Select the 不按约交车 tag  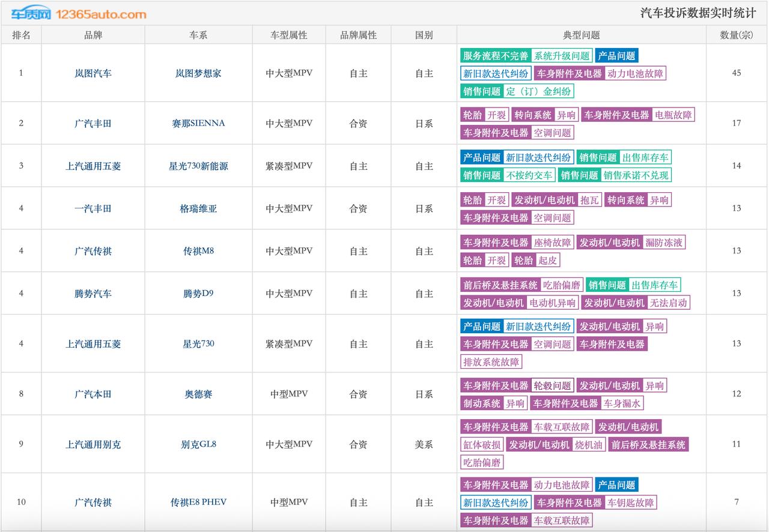(529, 175)
